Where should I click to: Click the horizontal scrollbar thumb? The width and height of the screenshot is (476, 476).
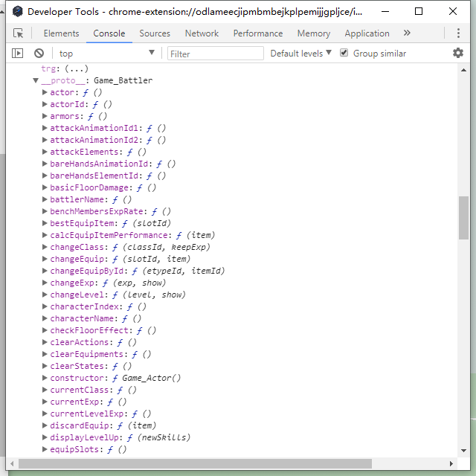195,464
